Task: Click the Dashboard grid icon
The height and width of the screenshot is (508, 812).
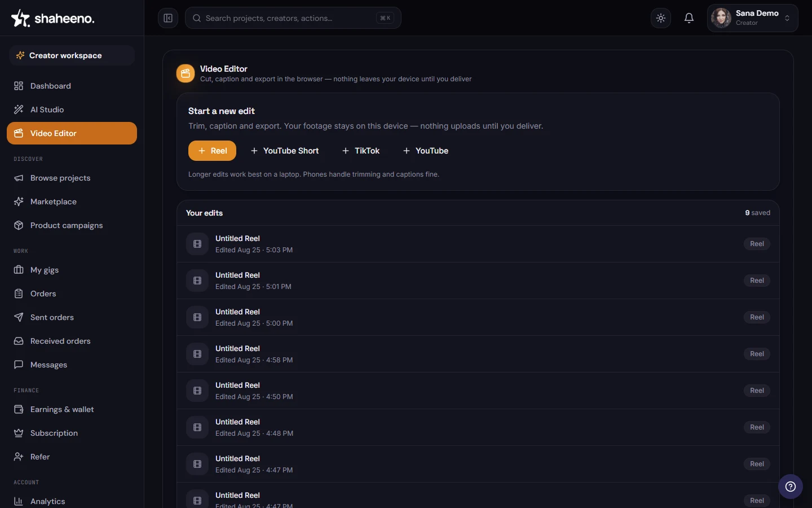Action: [19, 86]
